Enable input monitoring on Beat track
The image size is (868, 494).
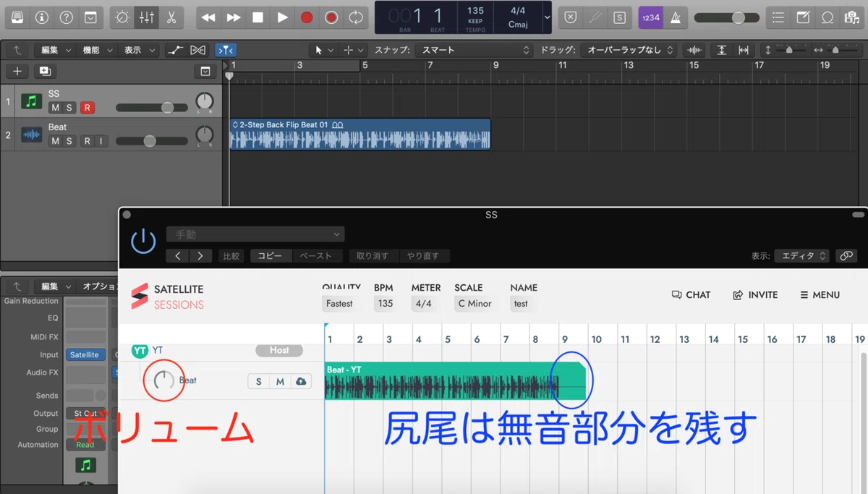pos(101,141)
